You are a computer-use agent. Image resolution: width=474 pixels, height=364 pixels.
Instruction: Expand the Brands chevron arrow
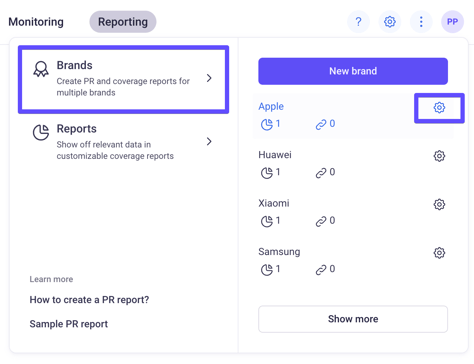point(209,78)
